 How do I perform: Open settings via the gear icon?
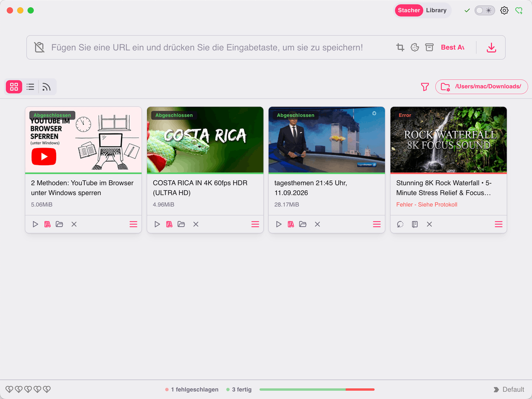pos(504,10)
